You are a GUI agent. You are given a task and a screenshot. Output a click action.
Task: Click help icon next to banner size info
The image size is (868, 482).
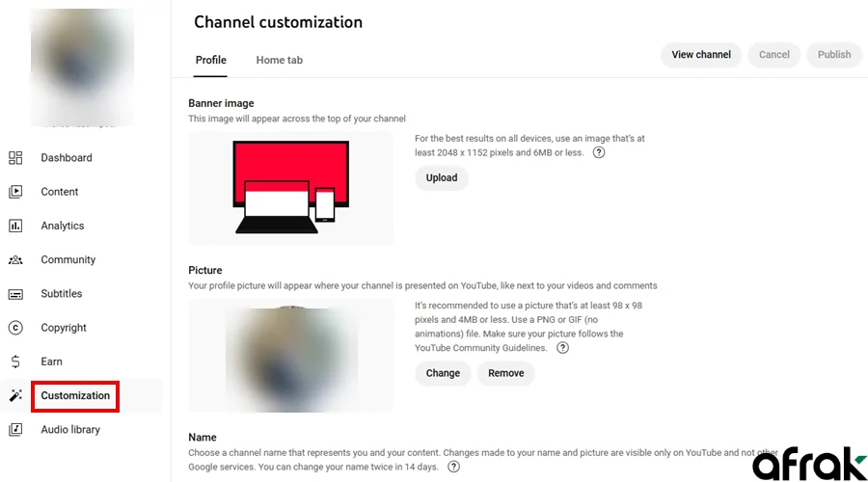pyautogui.click(x=599, y=152)
